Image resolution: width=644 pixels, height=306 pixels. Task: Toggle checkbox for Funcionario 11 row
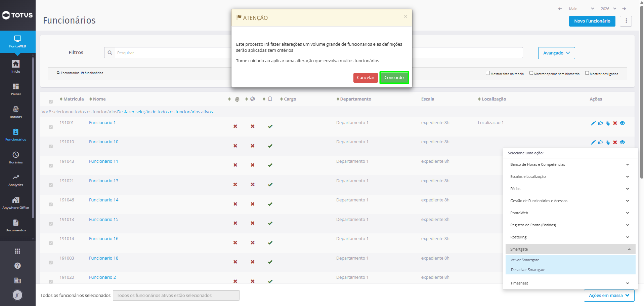[51, 166]
